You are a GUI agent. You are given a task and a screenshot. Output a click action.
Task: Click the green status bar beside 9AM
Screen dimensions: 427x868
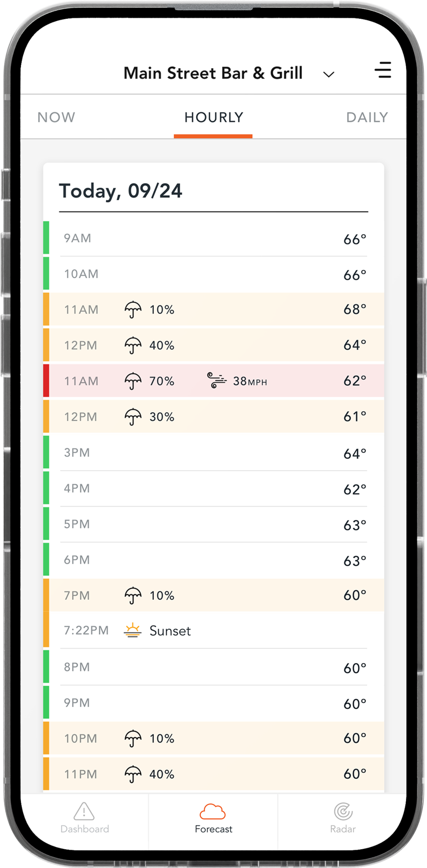46,238
